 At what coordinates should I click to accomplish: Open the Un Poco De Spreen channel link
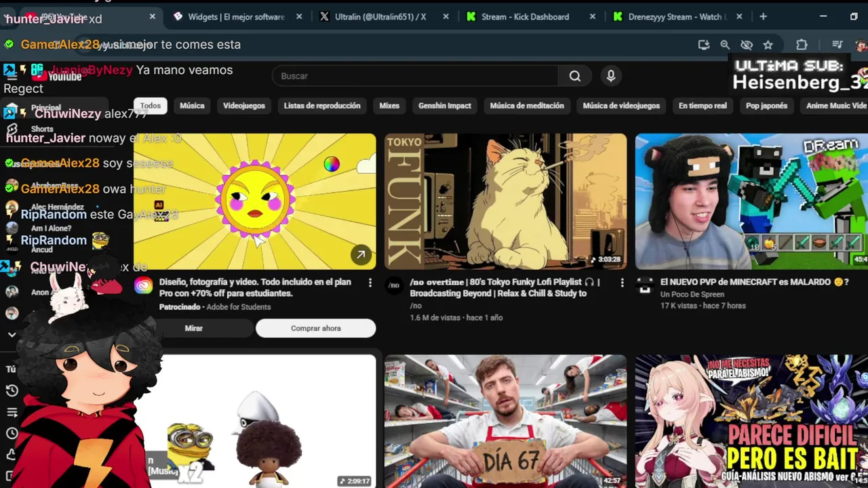coord(692,295)
